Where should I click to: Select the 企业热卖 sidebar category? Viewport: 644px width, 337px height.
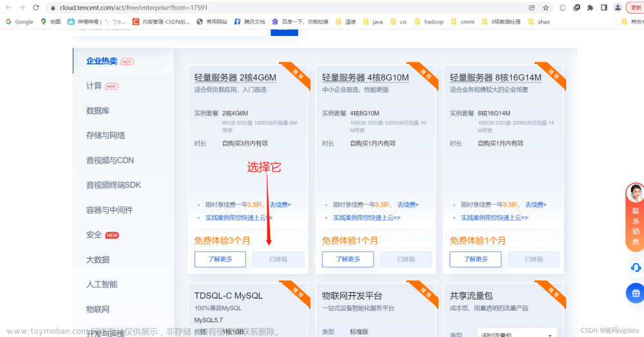pos(123,61)
